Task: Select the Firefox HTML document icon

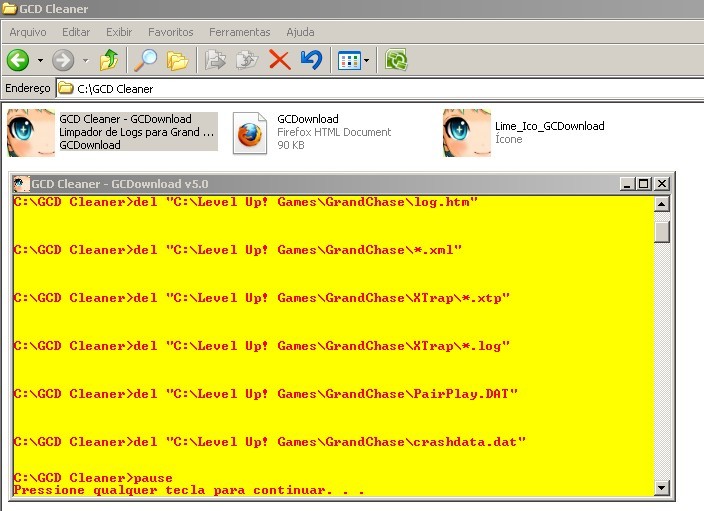Action: click(250, 133)
